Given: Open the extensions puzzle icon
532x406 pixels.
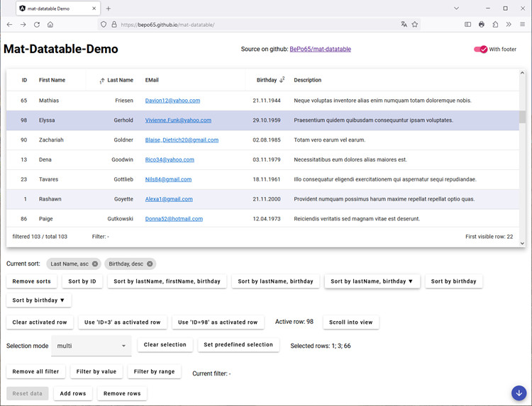Looking at the screenshot, I should [x=495, y=24].
